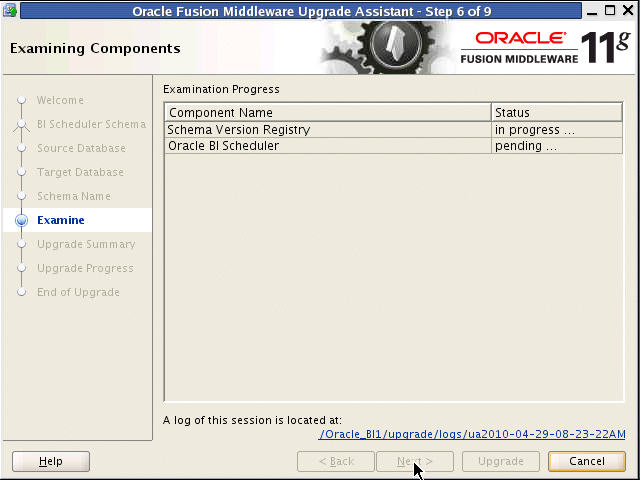Image resolution: width=640 pixels, height=480 pixels.
Task: Open the session log file link
Action: click(x=472, y=434)
